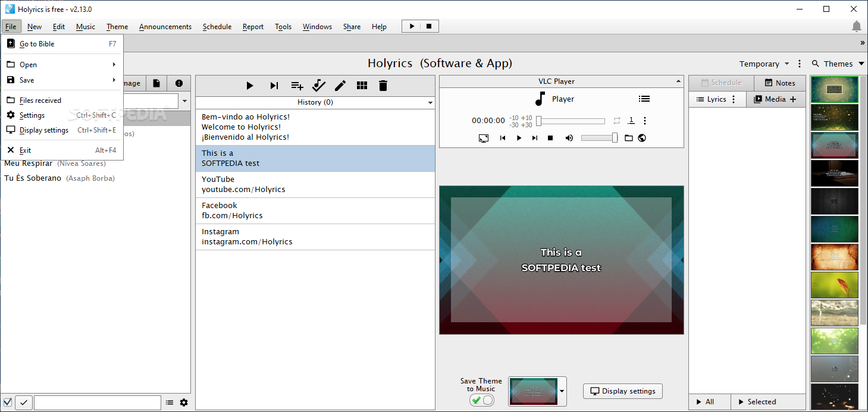Mute the player volume speaker icon

[569, 138]
